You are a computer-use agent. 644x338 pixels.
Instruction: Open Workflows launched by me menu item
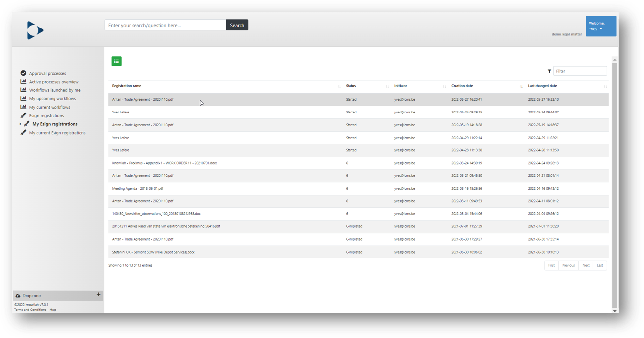point(54,90)
